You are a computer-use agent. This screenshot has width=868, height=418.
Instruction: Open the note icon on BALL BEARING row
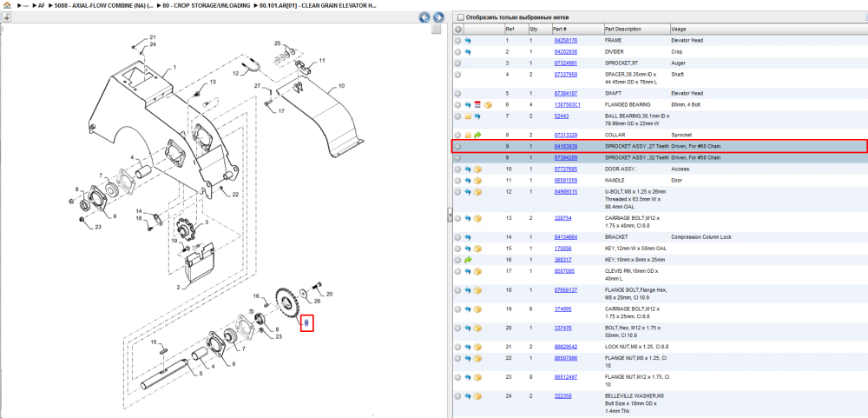(x=468, y=116)
